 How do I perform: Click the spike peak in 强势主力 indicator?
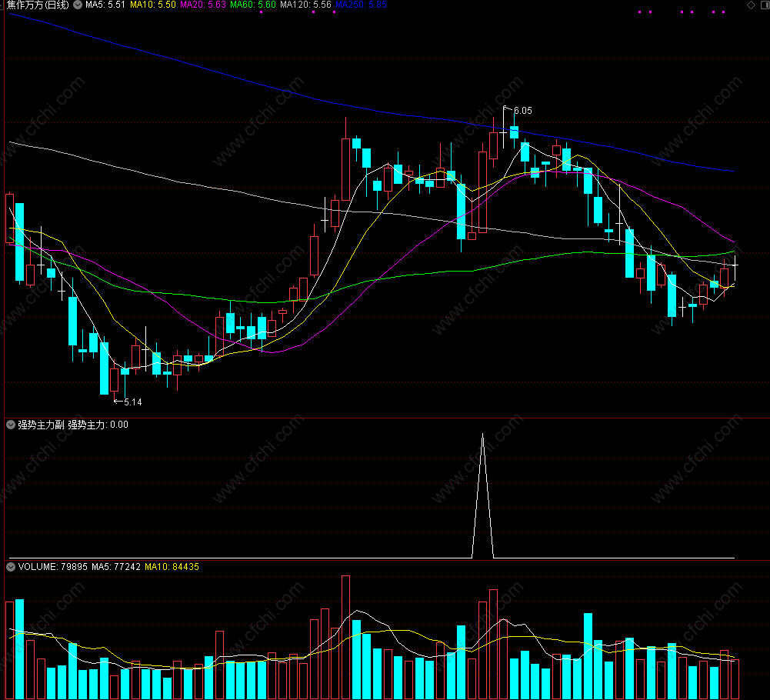(483, 435)
